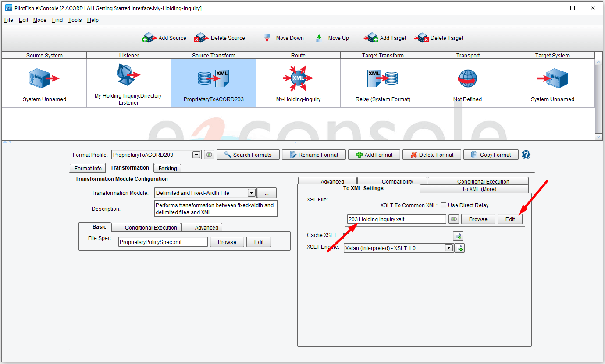Open the XSLT Engine dropdown
Image resolution: width=605 pixels, height=364 pixels.
coord(448,248)
